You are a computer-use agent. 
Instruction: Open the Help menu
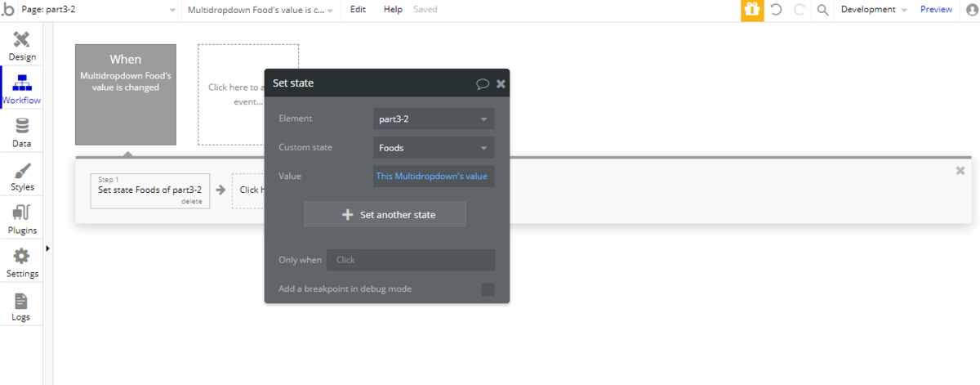[x=393, y=10]
